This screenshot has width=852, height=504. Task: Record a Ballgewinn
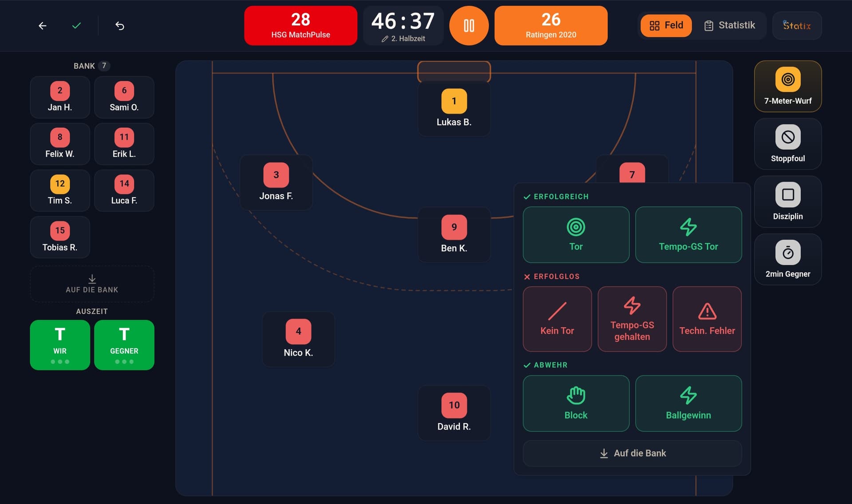pos(688,403)
